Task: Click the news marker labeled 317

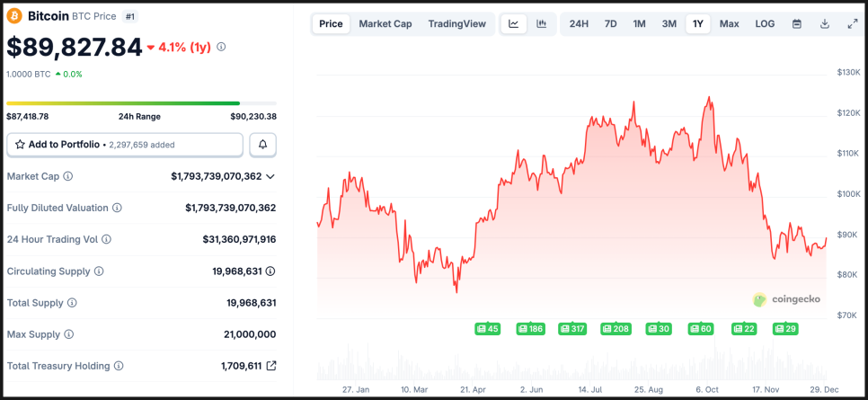Action: click(x=571, y=329)
